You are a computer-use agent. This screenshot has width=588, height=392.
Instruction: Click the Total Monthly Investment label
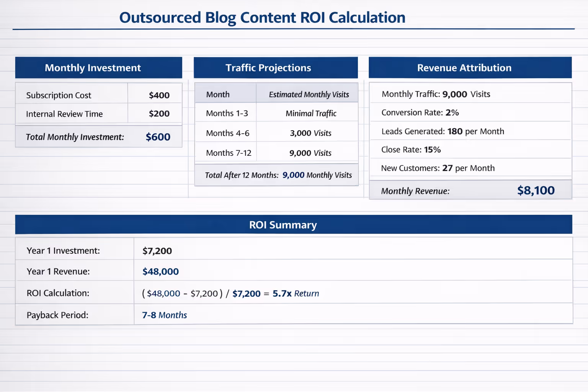pos(75,137)
